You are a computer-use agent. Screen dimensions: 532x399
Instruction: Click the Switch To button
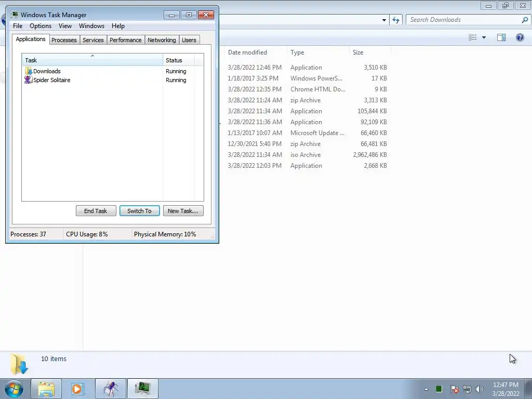click(x=139, y=211)
